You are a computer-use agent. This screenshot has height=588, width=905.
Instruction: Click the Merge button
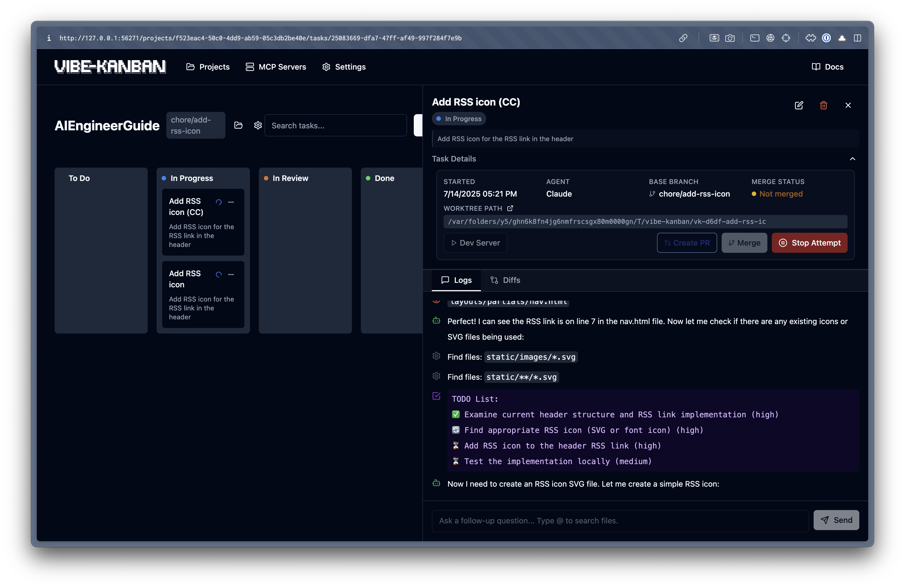[x=744, y=243]
